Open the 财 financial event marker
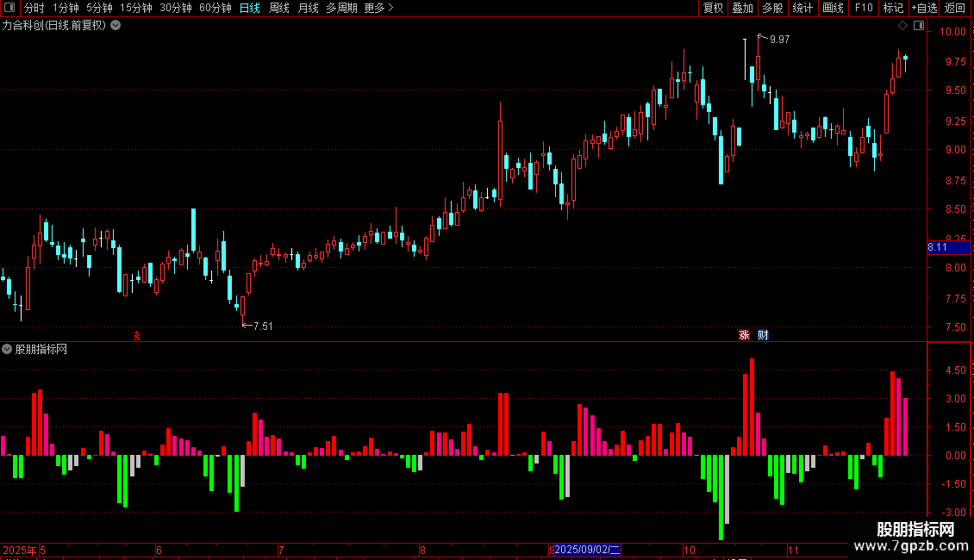Screen dimensions: 974x560 (x=763, y=334)
